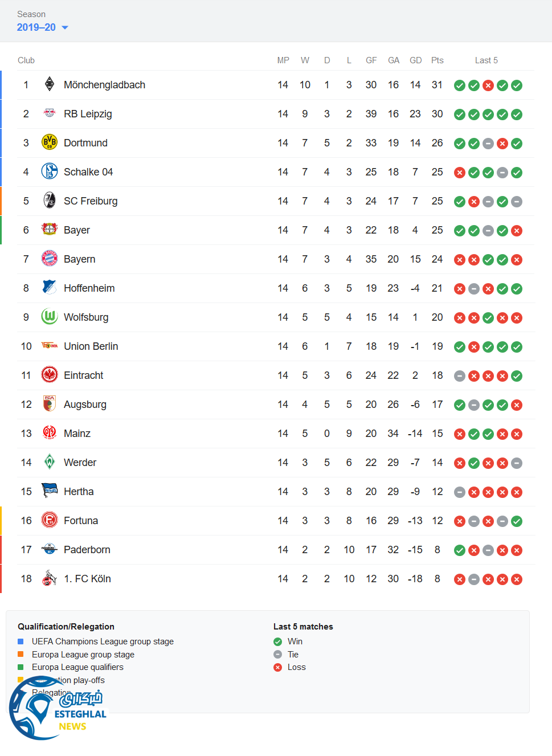
Task: Click the Last 5 column header
Action: click(x=486, y=60)
